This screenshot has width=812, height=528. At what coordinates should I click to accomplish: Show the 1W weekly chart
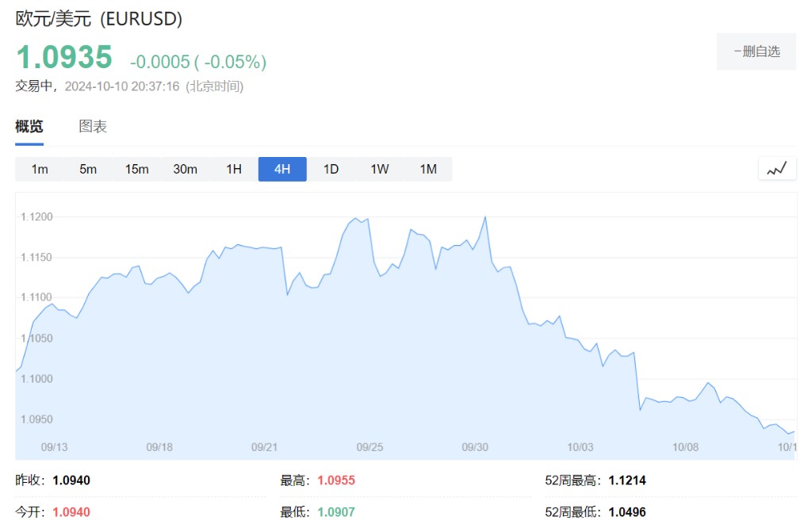click(x=380, y=169)
